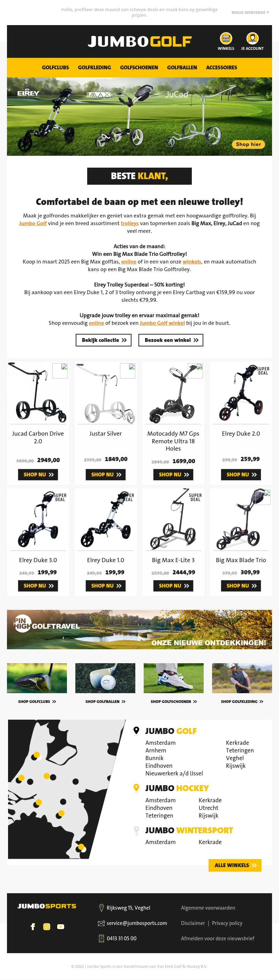Select the Golfclubs menu item
Viewport: 279px width, 980px height.
tap(55, 67)
